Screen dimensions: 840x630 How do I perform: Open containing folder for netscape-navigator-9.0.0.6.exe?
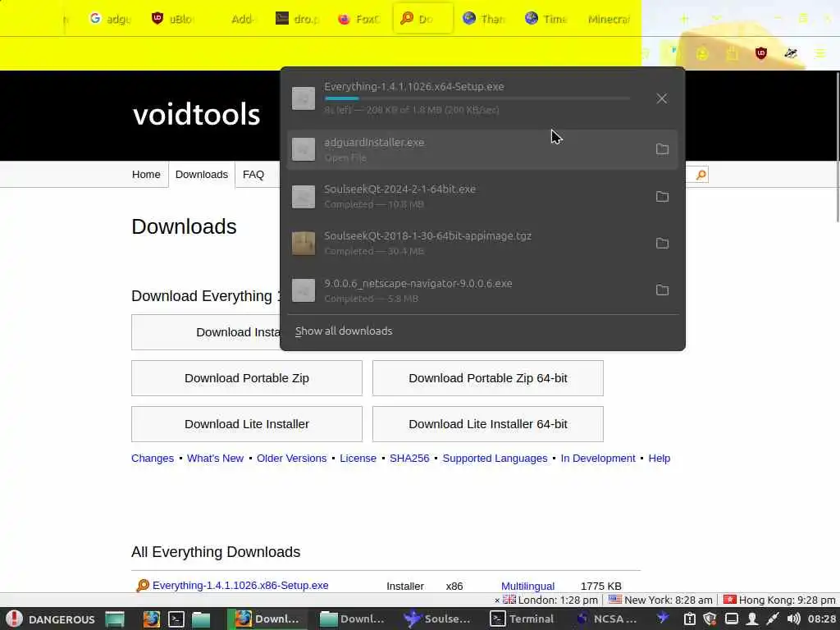[x=662, y=290]
